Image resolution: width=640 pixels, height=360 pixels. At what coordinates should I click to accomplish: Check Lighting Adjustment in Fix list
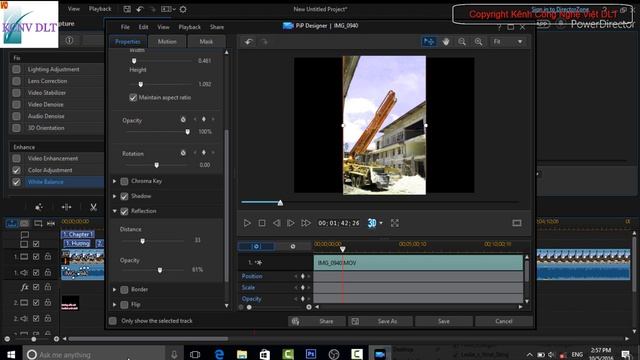pos(16,69)
